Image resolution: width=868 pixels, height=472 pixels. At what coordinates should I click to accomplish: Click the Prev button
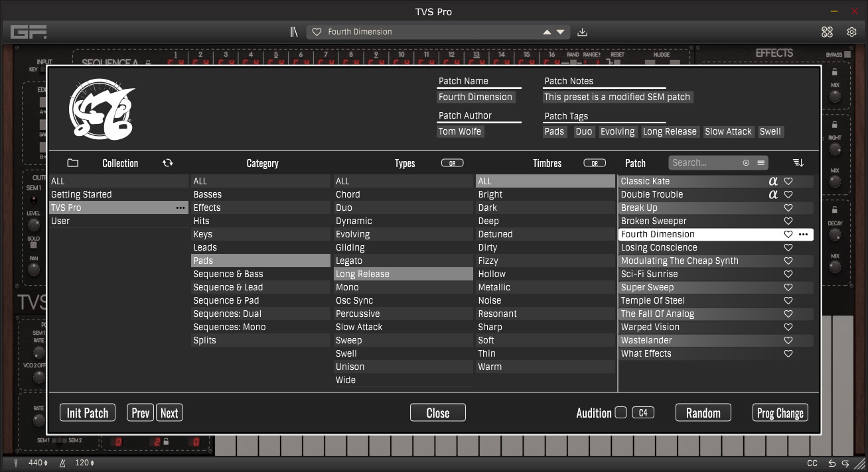[x=140, y=413]
